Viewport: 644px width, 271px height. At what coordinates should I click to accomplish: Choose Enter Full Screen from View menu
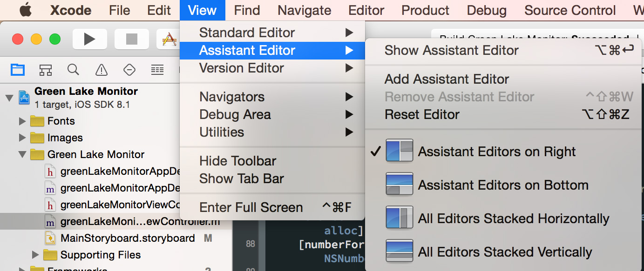[251, 207]
